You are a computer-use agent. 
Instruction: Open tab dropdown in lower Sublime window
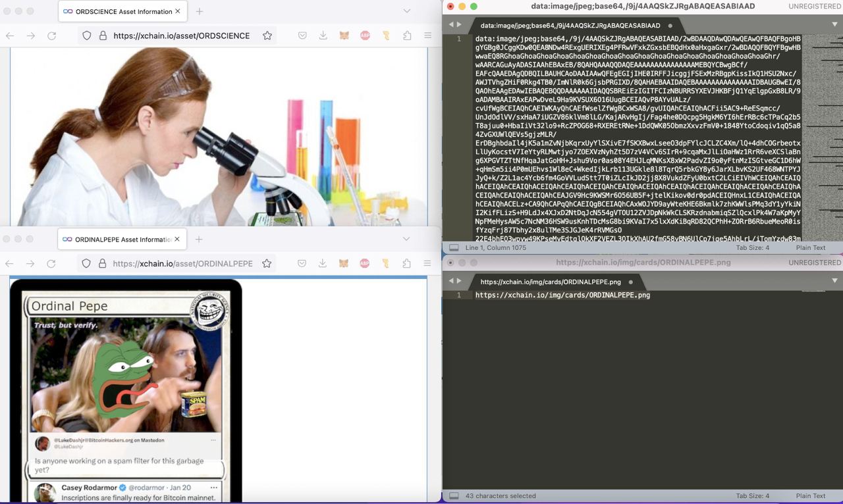[834, 281]
